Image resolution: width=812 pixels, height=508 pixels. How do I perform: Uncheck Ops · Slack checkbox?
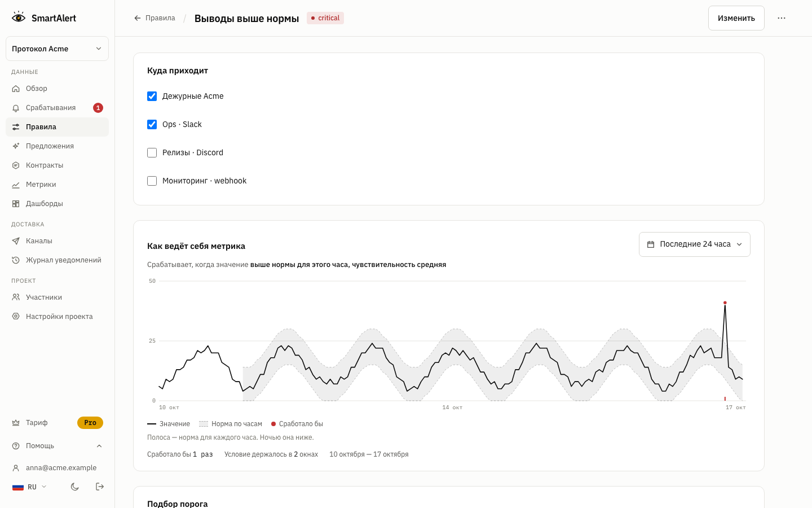coord(152,124)
